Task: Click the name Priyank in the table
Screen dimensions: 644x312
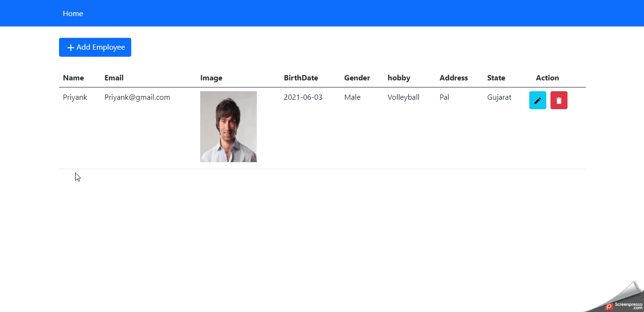Action: [75, 97]
